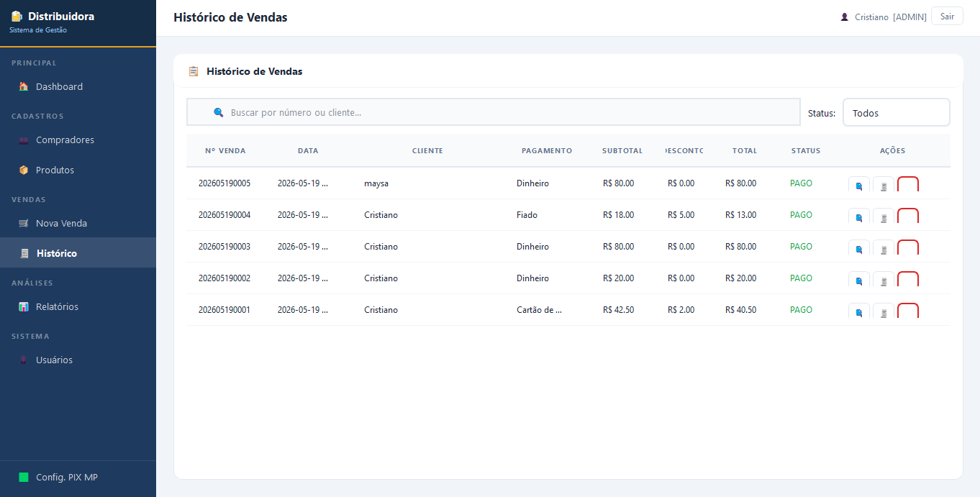The height and width of the screenshot is (497, 980).
Task: Click the receipt icon for sale 202605190001
Action: 884,311
